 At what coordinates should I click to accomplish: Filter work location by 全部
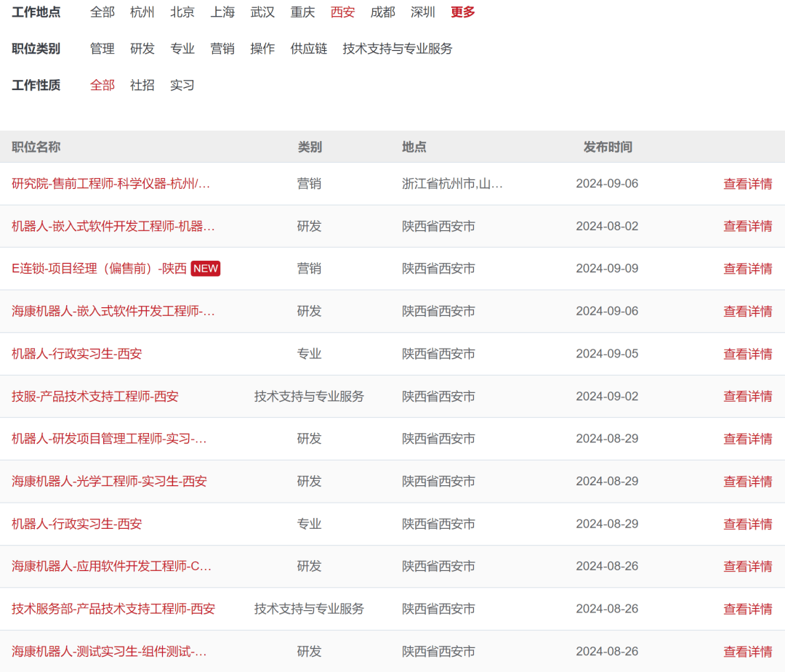click(x=102, y=12)
